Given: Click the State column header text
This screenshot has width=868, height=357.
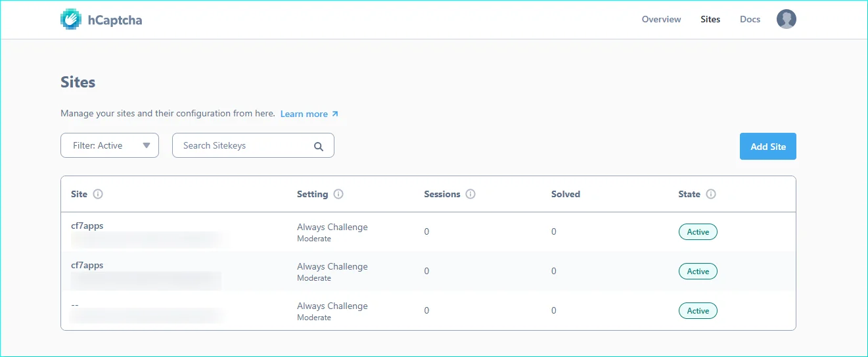Looking at the screenshot, I should [689, 194].
